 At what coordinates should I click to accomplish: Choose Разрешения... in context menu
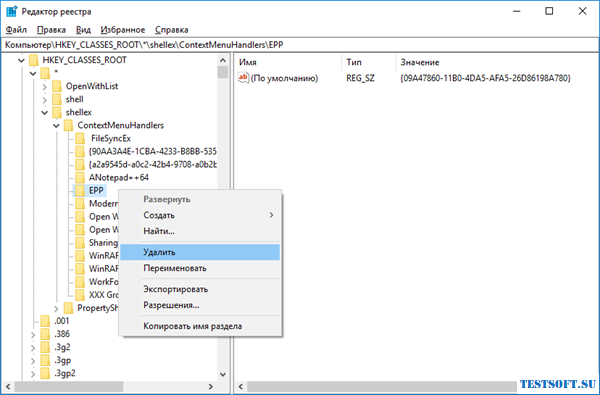200,305
